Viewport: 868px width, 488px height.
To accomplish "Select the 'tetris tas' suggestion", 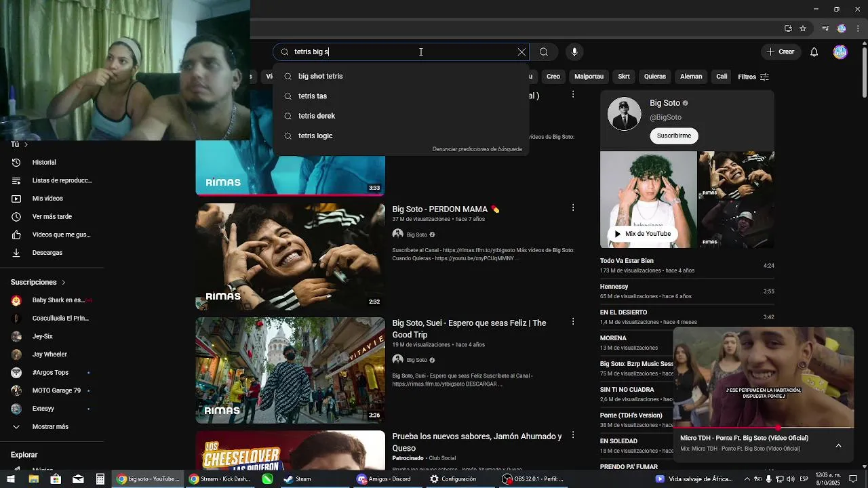I will 401,96.
